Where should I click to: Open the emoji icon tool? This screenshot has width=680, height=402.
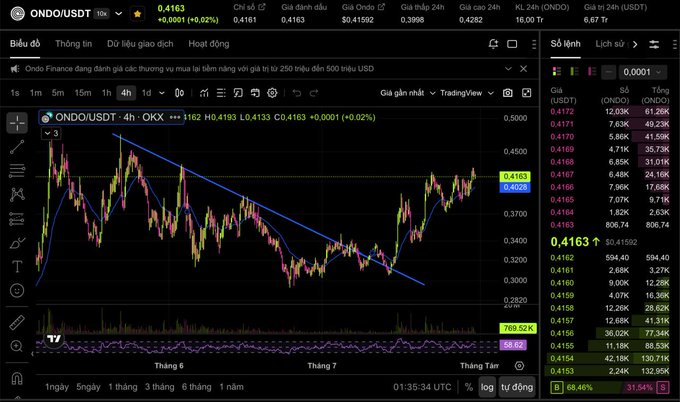click(x=17, y=290)
